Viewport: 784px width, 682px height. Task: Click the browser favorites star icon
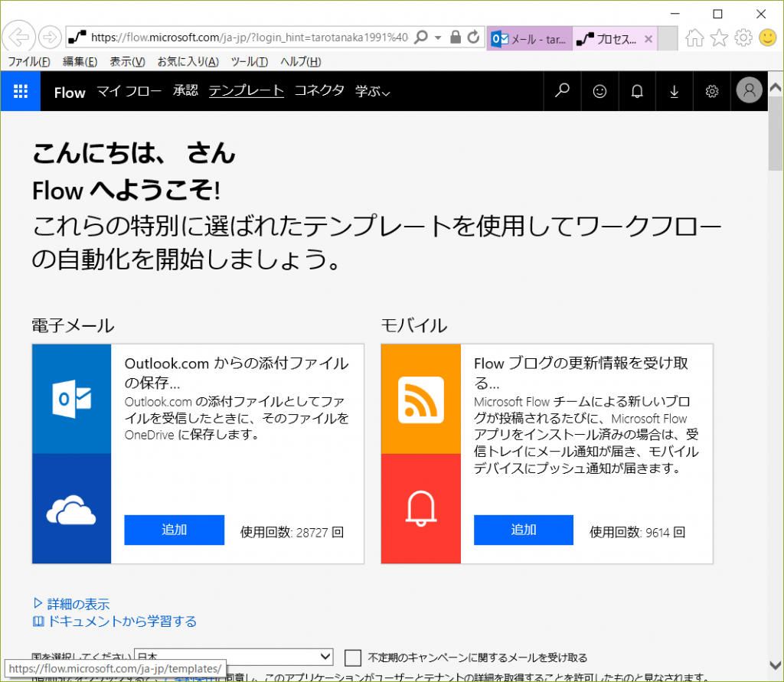719,38
